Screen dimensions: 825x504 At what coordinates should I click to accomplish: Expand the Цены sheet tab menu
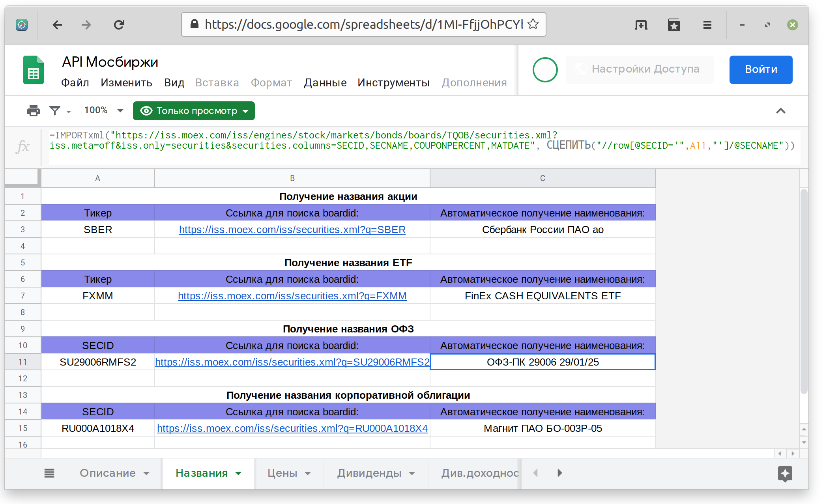pos(308,473)
